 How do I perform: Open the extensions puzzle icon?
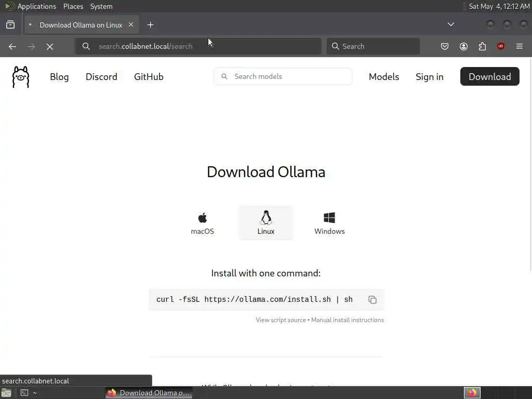pyautogui.click(x=482, y=46)
